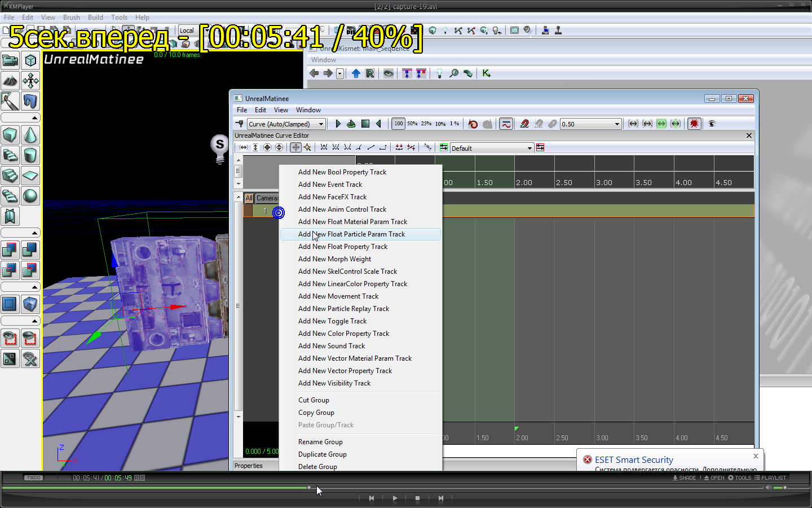
Task: Click the Matinee Play Reverse arrow
Action: click(x=379, y=124)
